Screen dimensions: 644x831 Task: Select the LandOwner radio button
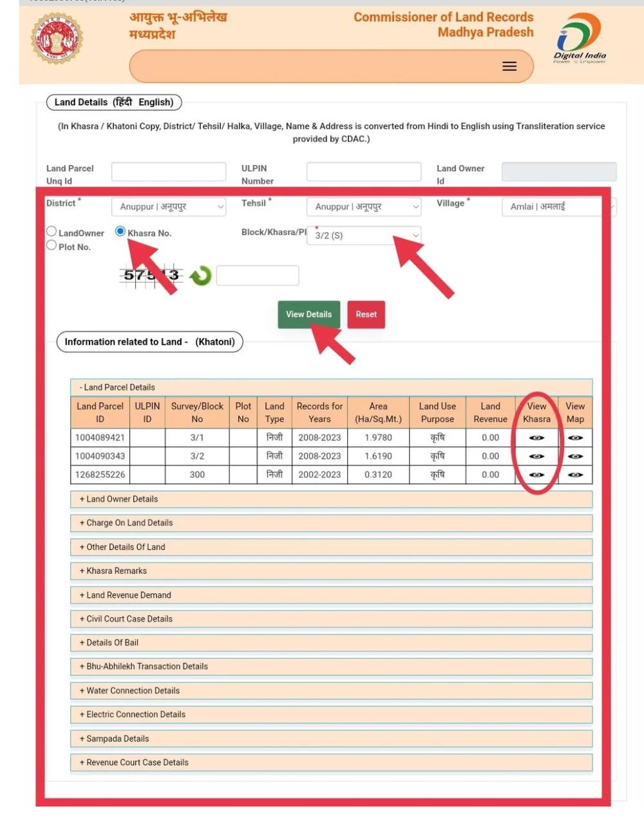[52, 231]
